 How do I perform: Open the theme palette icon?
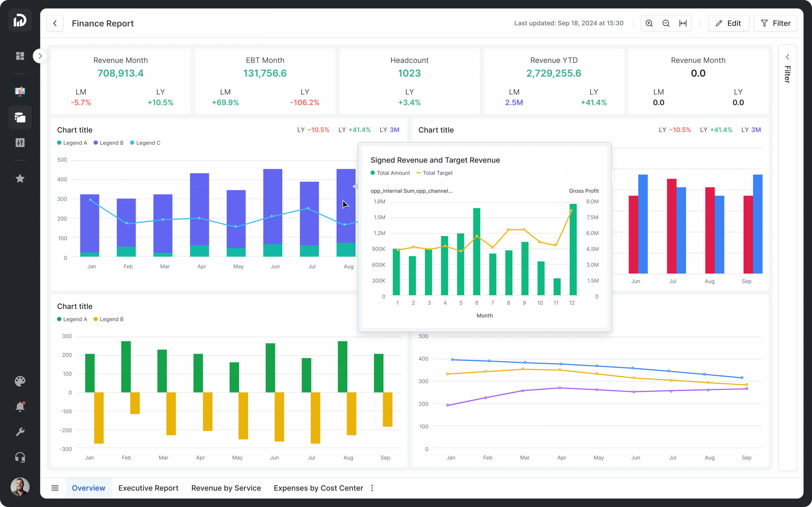click(20, 381)
